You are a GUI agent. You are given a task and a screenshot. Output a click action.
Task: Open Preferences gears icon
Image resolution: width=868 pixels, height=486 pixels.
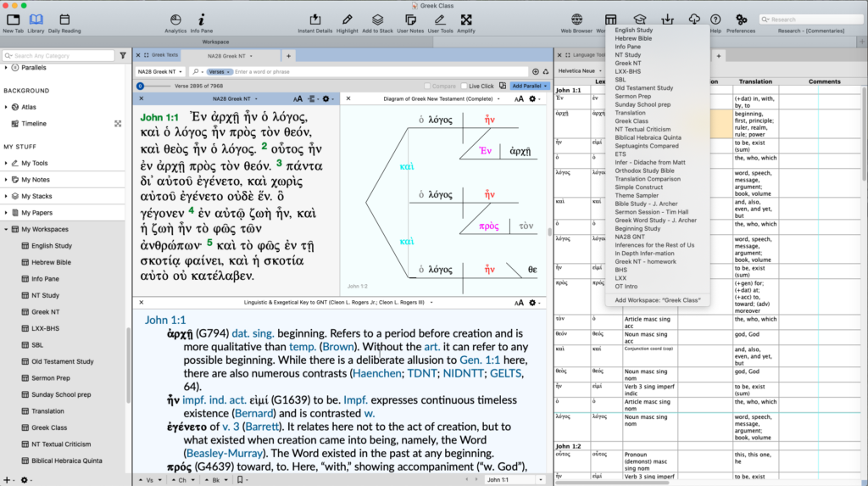[x=741, y=23]
